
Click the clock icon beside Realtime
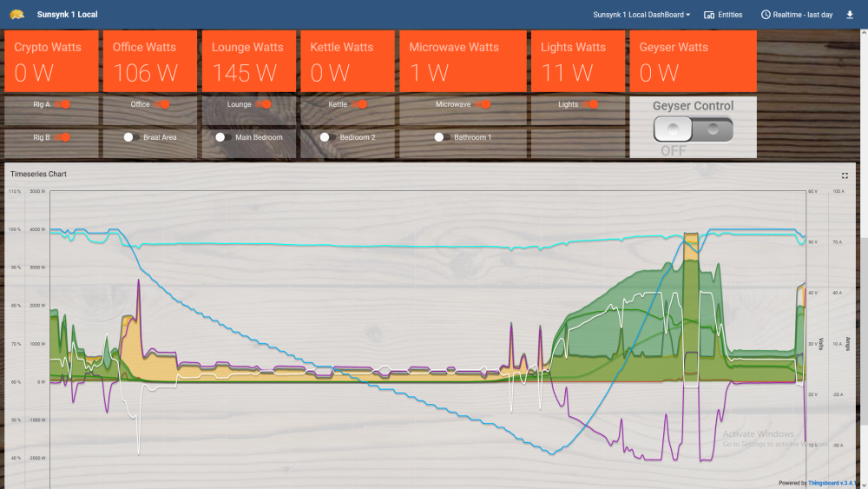tap(766, 15)
